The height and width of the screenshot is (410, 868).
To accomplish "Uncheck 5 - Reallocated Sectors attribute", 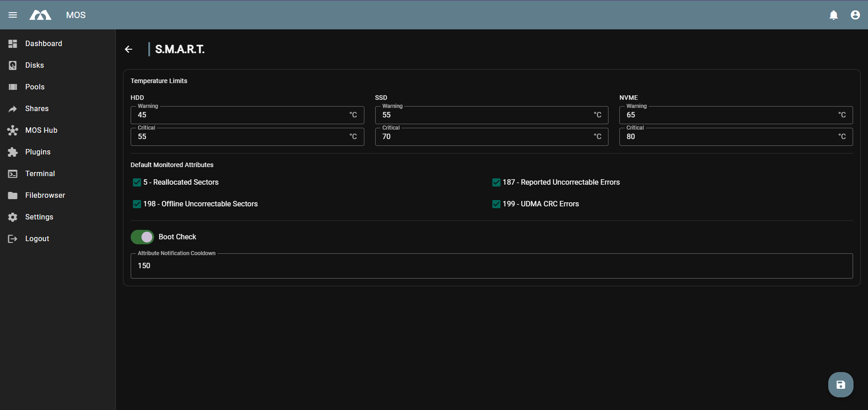I will [x=137, y=182].
